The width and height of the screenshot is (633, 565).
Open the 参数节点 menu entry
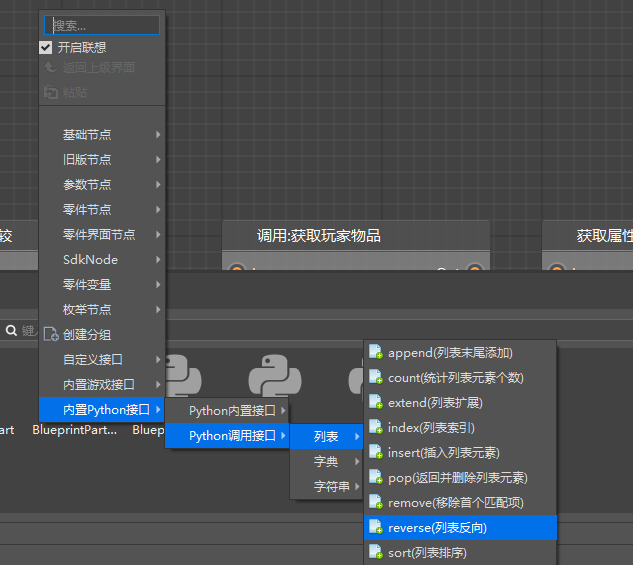102,184
